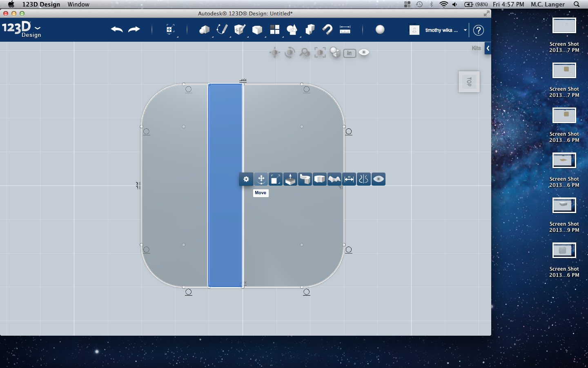
Task: Open the volume control in menu bar
Action: pyautogui.click(x=455, y=4)
